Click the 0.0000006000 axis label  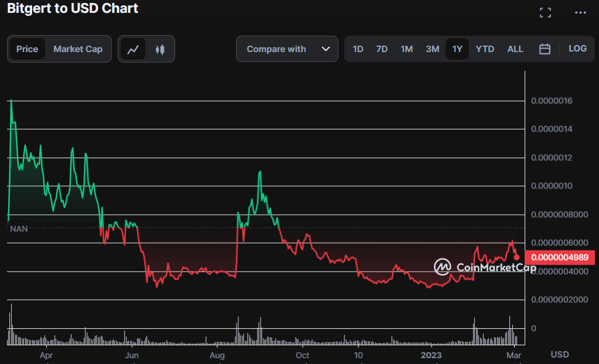(x=559, y=243)
